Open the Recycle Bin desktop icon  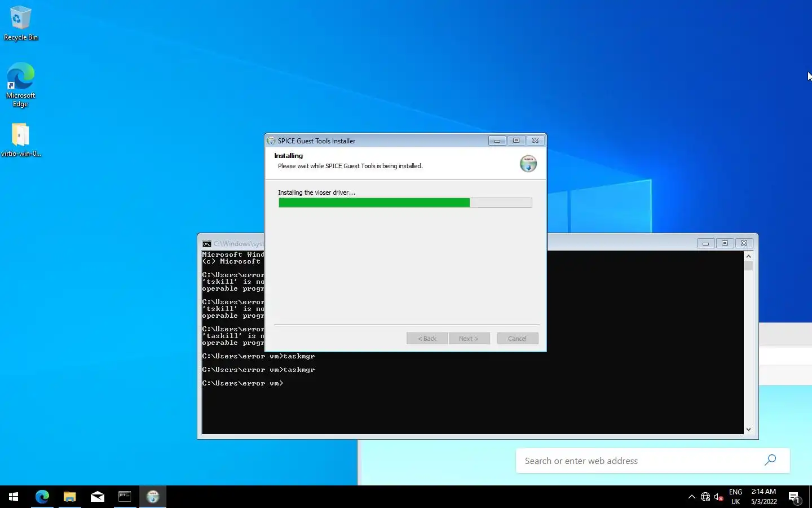point(21,24)
